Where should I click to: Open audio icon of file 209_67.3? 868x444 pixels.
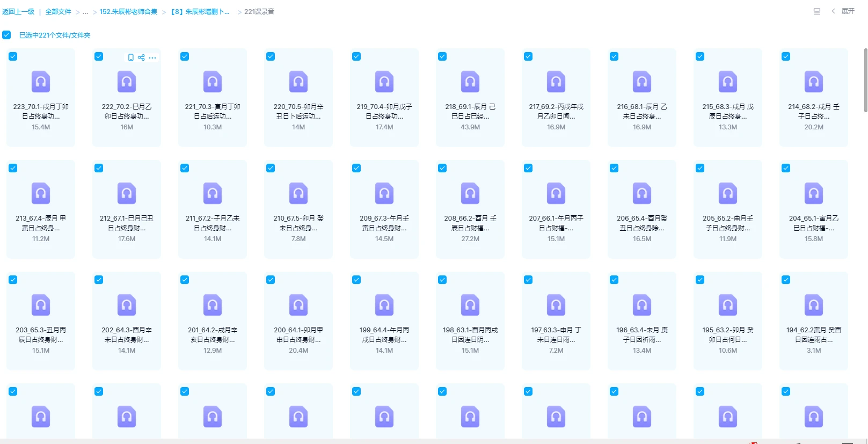coord(384,193)
